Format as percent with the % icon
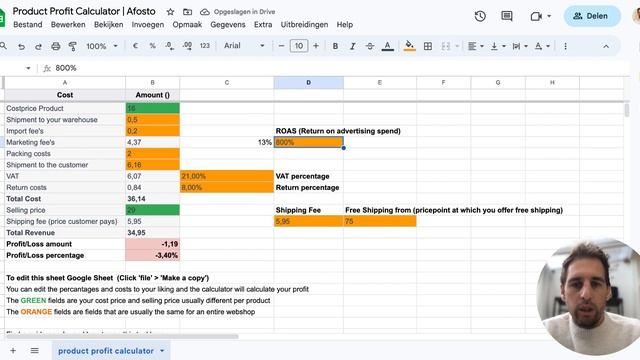The height and width of the screenshot is (360, 640). click(152, 46)
